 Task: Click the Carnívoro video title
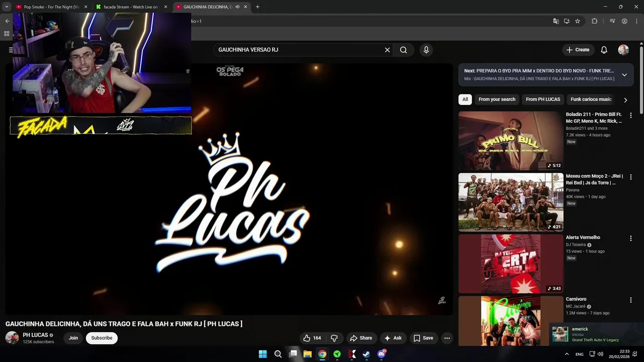tap(576, 299)
